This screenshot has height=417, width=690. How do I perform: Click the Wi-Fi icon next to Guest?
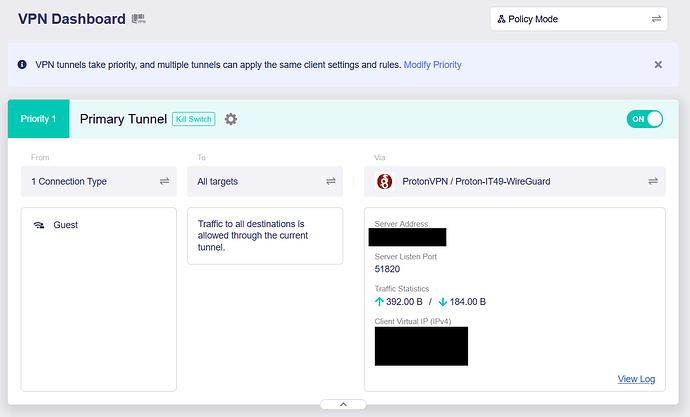pos(39,225)
